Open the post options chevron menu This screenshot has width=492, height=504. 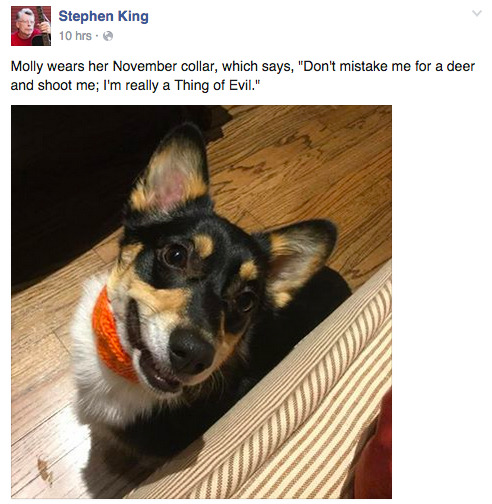click(477, 13)
